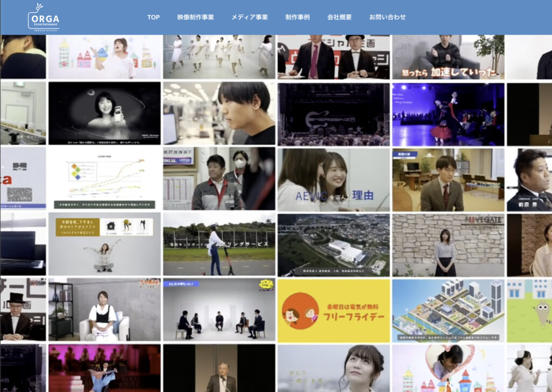Navigate to 制作事例 page
Screen dimensions: 552x392
tap(298, 17)
